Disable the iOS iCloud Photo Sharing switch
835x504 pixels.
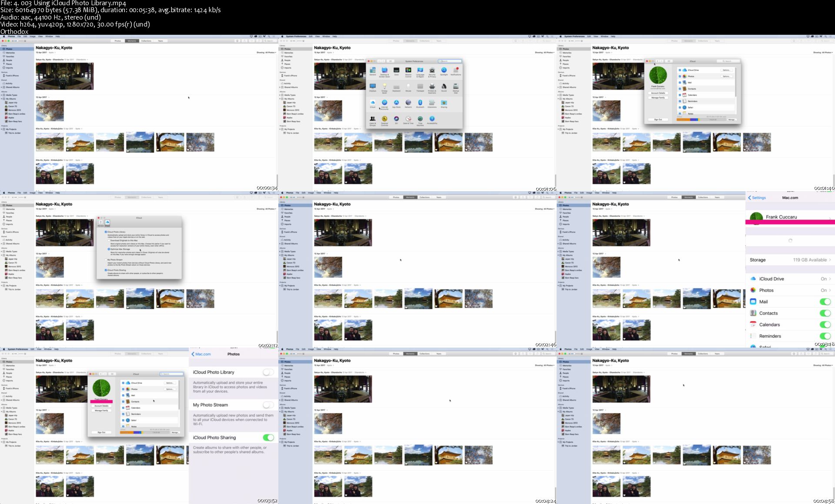(x=268, y=438)
